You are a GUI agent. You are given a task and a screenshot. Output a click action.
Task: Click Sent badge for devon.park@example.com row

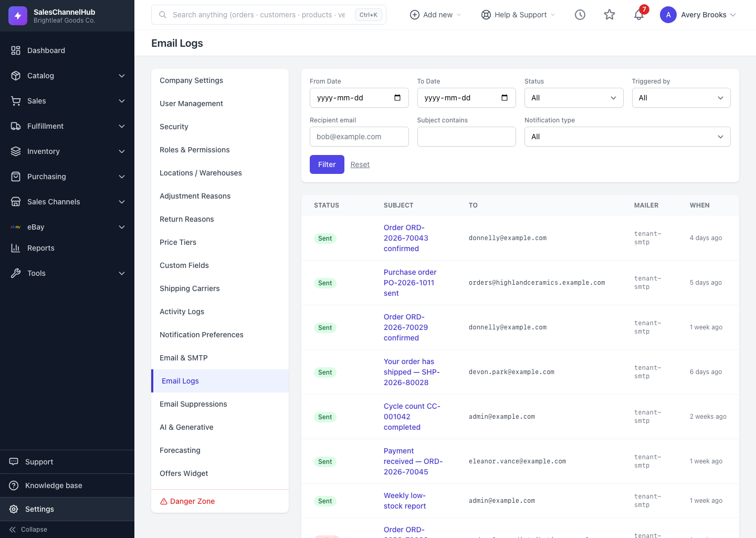coord(325,373)
